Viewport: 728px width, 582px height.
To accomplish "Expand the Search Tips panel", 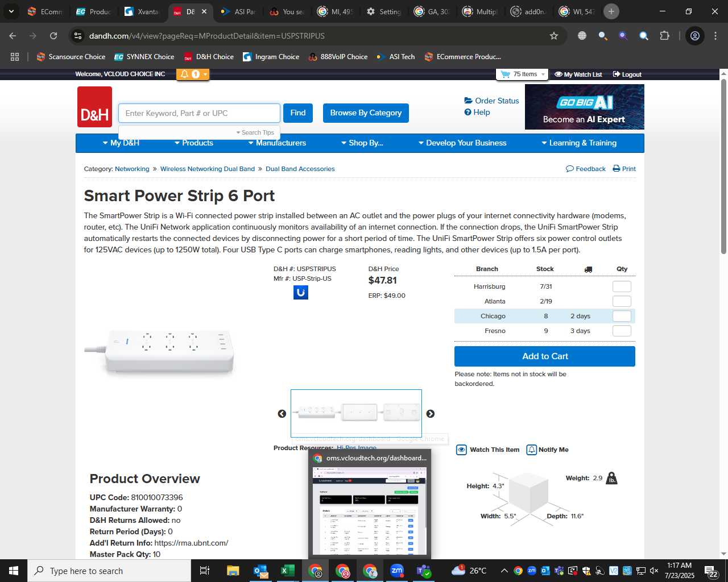I will click(255, 132).
